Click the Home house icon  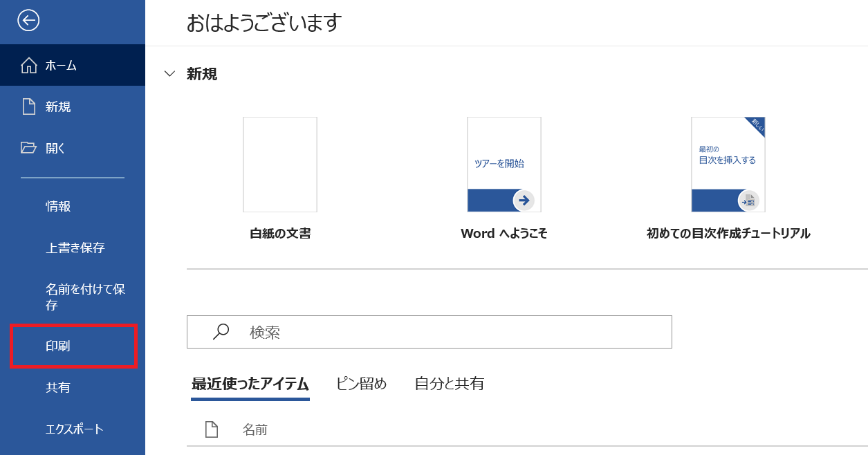[x=28, y=66]
